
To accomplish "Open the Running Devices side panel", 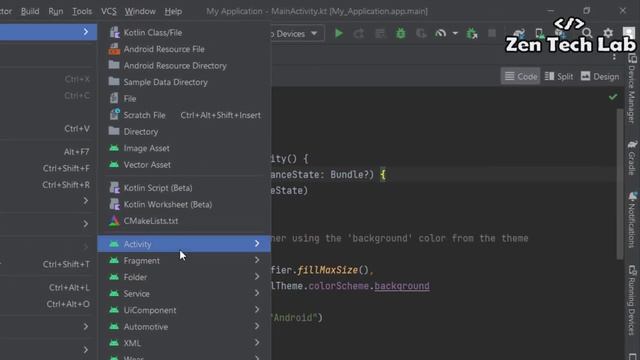I will pyautogui.click(x=632, y=300).
